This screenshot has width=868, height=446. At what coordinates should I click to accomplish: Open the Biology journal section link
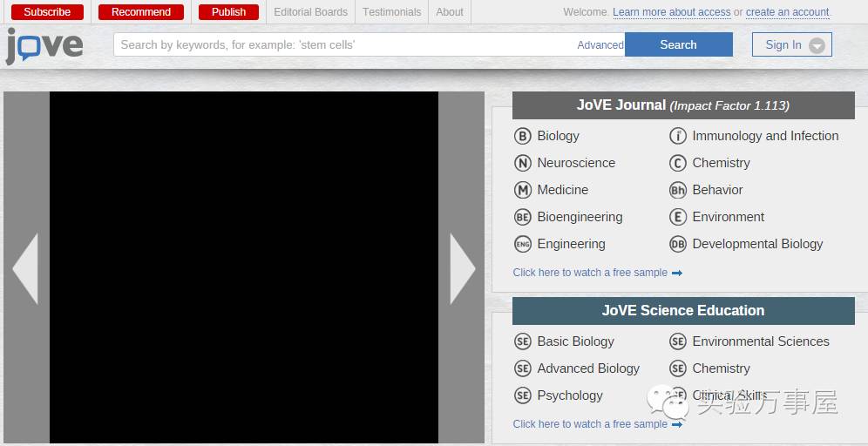point(558,136)
